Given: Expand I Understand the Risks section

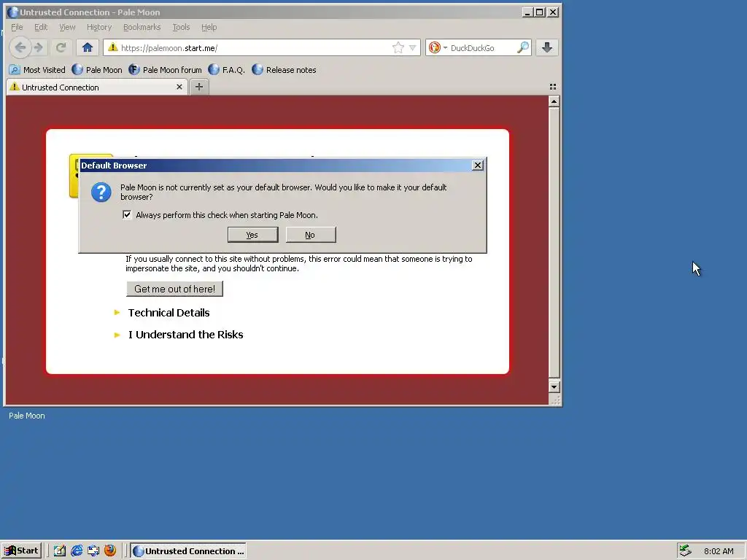Looking at the screenshot, I should click(x=185, y=335).
